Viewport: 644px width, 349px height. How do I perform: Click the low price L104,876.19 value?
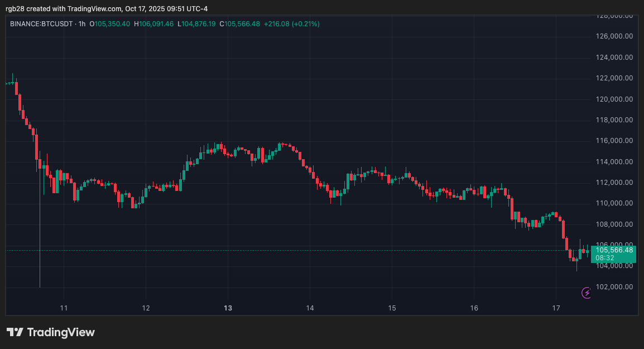tap(196, 24)
